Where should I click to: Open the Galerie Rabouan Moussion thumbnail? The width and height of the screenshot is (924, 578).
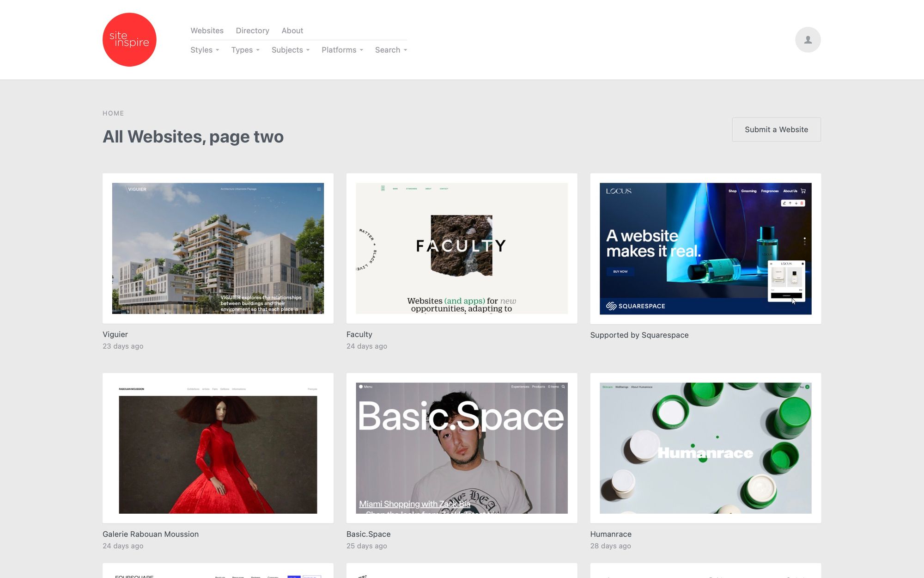point(218,448)
